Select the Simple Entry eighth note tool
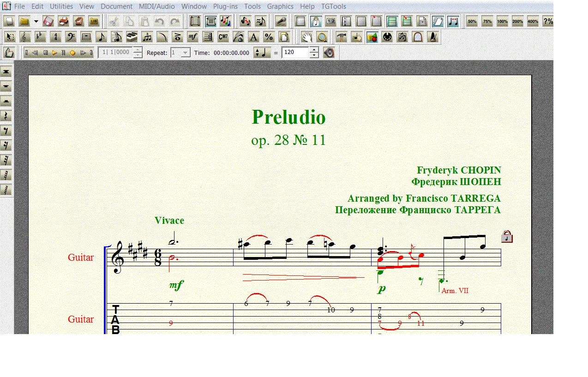Viewport: 588px width, 377px height. [102, 37]
